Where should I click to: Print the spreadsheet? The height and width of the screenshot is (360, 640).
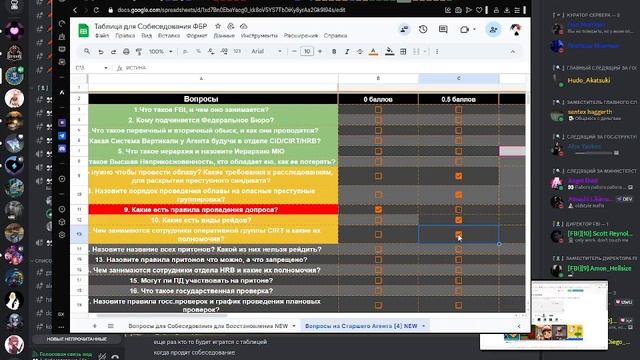pyautogui.click(x=126, y=51)
